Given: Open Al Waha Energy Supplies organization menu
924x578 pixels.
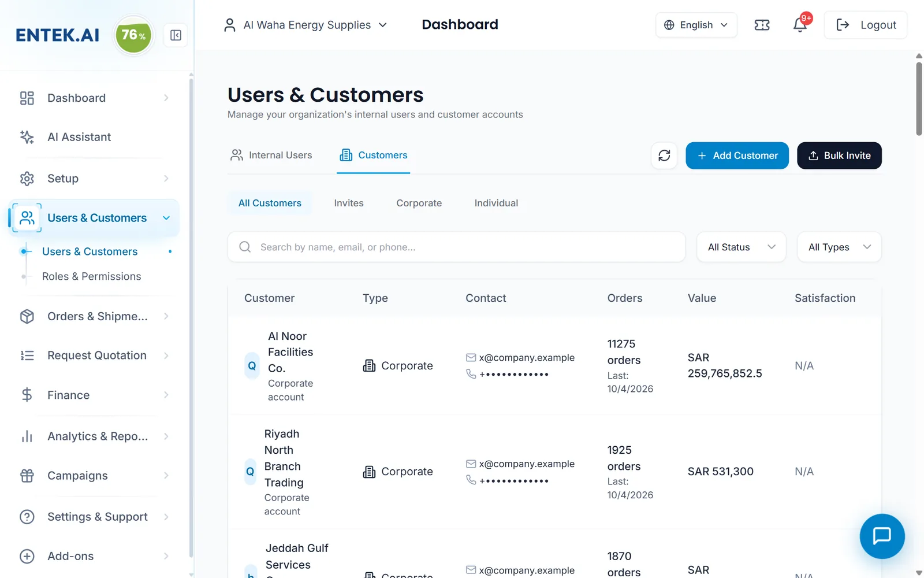Looking at the screenshot, I should [305, 25].
